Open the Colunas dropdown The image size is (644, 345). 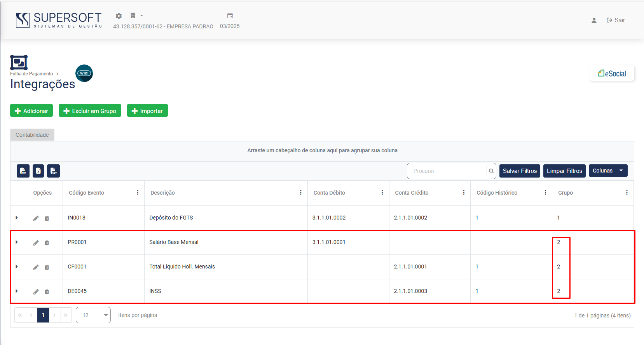pos(608,171)
